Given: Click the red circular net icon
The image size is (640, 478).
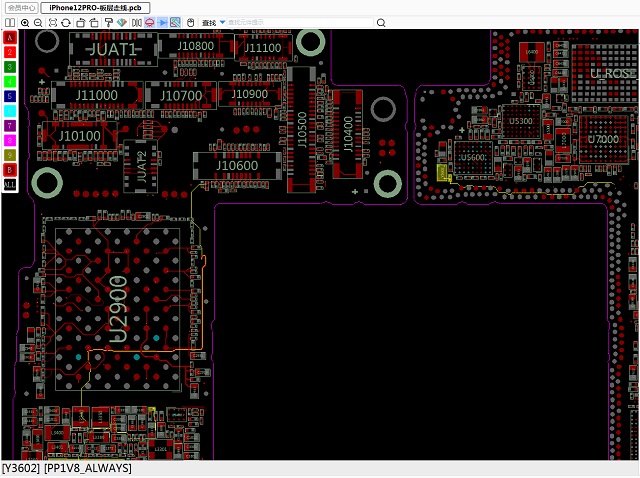Looking at the screenshot, I should coord(149,22).
